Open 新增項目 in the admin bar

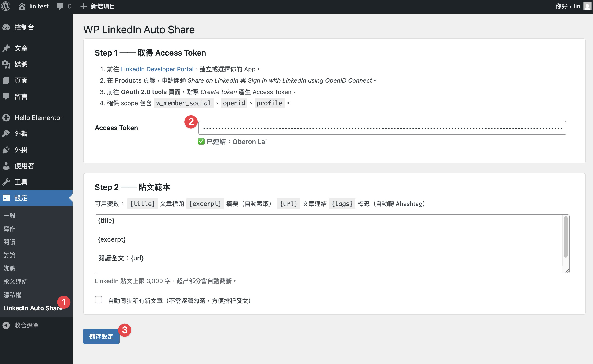click(x=102, y=6)
